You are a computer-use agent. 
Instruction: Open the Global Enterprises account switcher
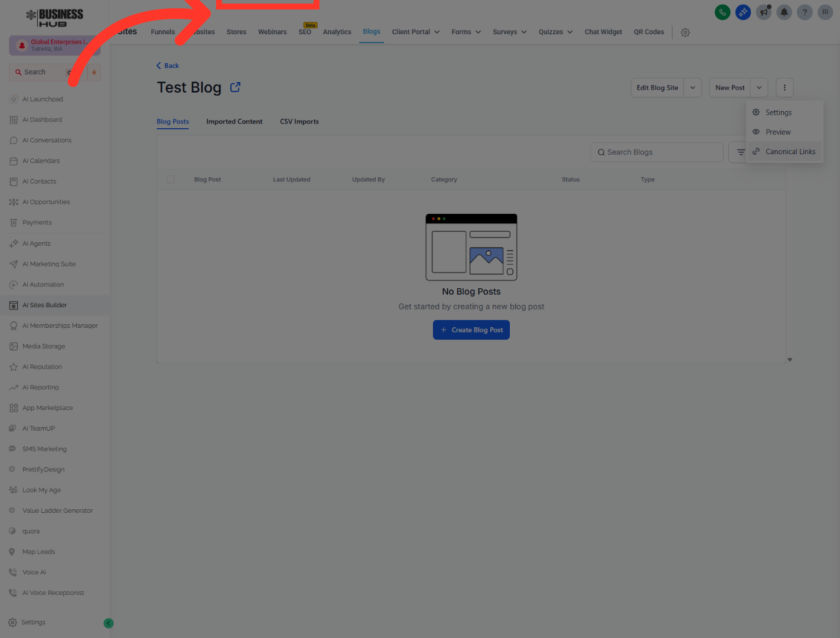tap(55, 45)
